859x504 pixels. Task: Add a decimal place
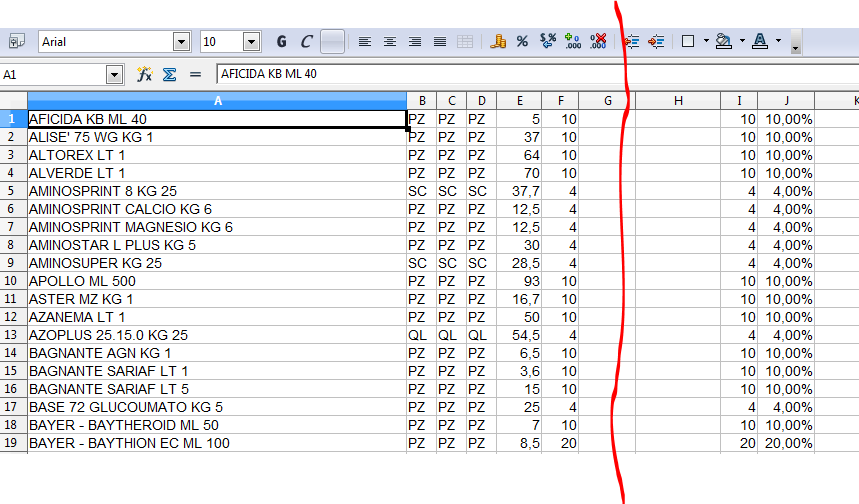pos(572,42)
